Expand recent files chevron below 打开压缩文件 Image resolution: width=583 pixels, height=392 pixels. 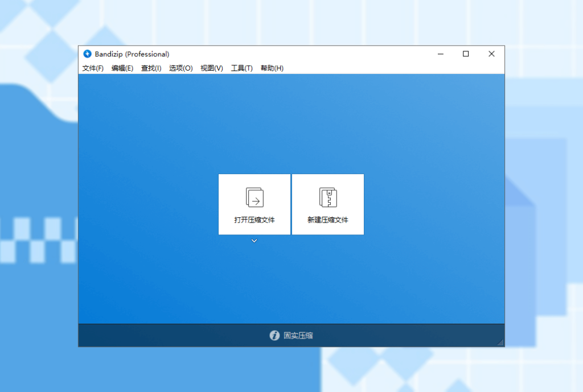coord(254,241)
